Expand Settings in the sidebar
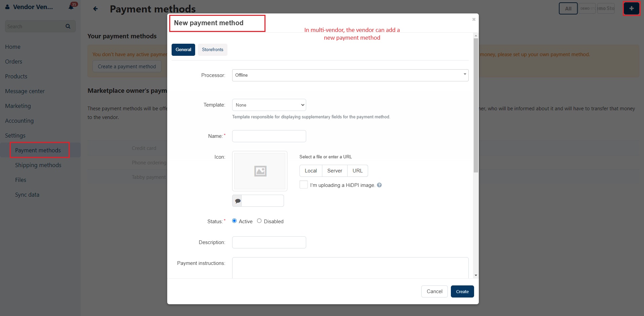 [15, 135]
